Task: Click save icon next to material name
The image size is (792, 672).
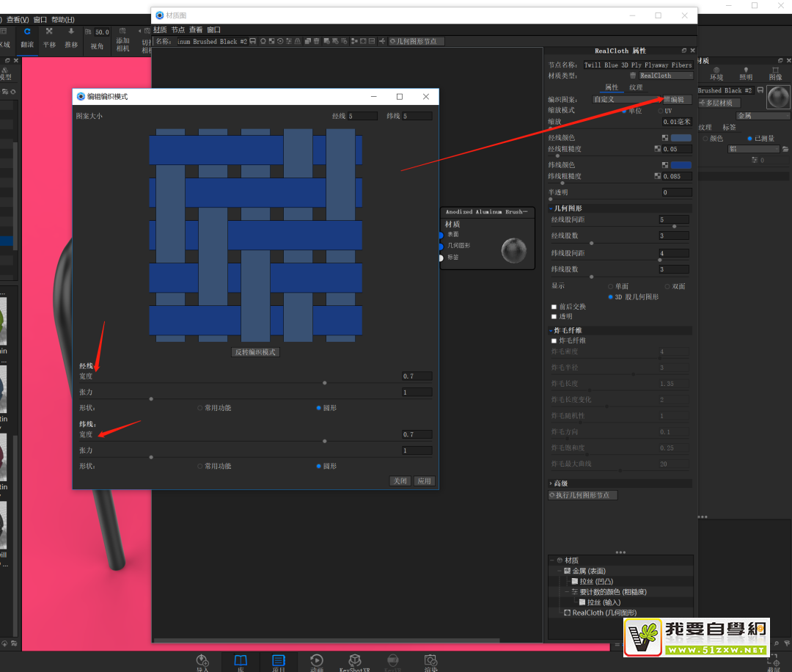Action: [x=253, y=42]
